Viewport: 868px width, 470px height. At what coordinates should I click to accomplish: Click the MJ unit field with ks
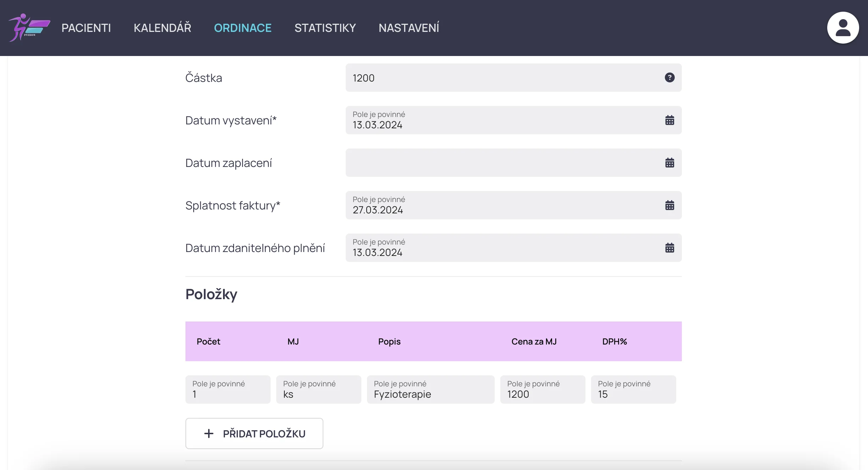coord(318,390)
